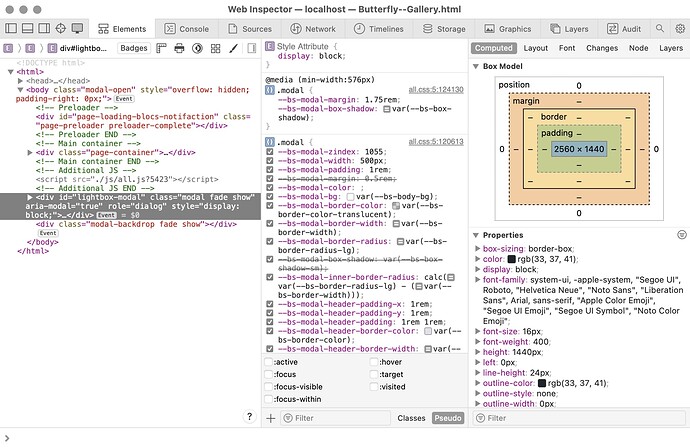The height and width of the screenshot is (448, 690).
Task: Open the Layout sidebar tab
Action: point(535,47)
